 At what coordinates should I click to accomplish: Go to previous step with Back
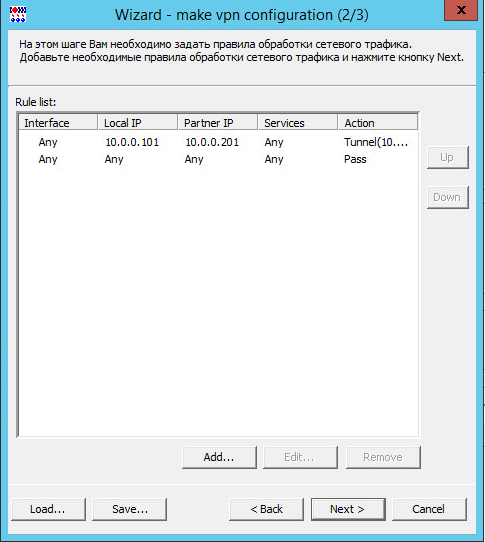tap(266, 509)
